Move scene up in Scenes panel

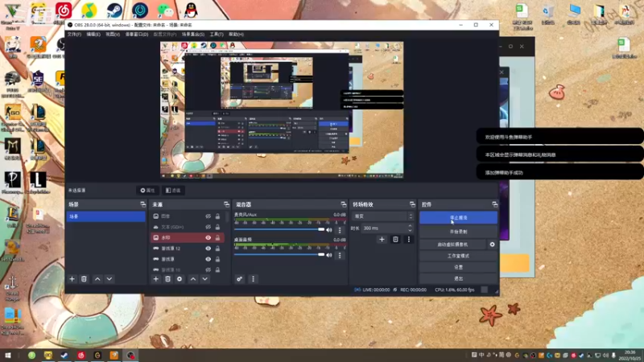click(97, 279)
